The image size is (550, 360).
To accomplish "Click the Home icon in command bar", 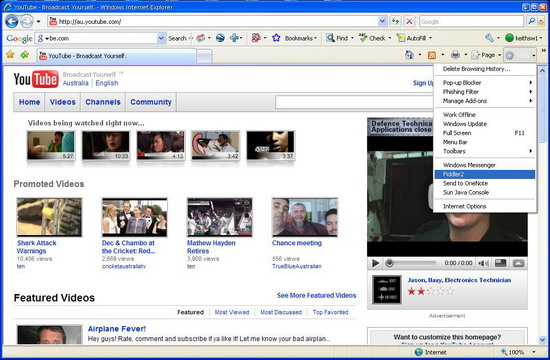I will click(409, 55).
